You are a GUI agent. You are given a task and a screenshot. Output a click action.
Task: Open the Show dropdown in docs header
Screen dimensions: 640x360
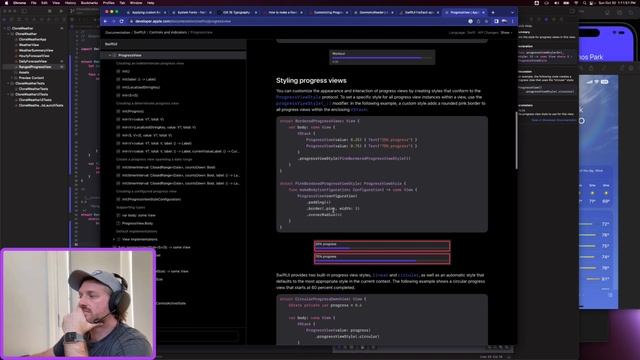point(506,33)
